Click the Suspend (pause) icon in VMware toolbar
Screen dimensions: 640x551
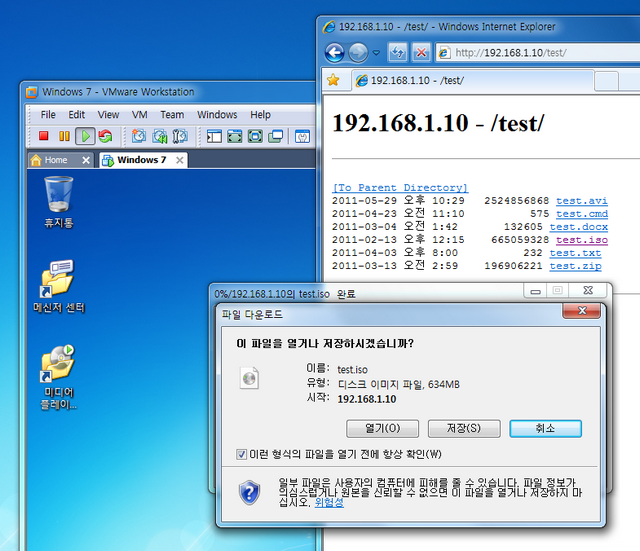coord(64,136)
